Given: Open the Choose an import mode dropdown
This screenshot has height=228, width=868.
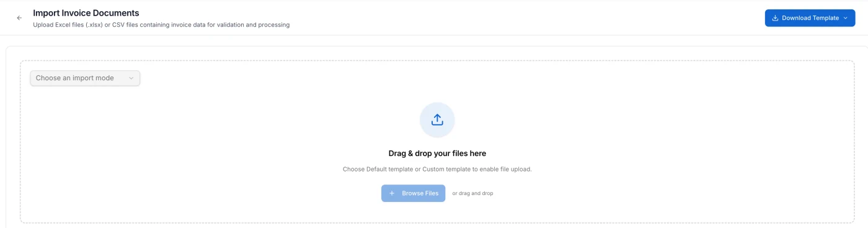Looking at the screenshot, I should click(85, 78).
